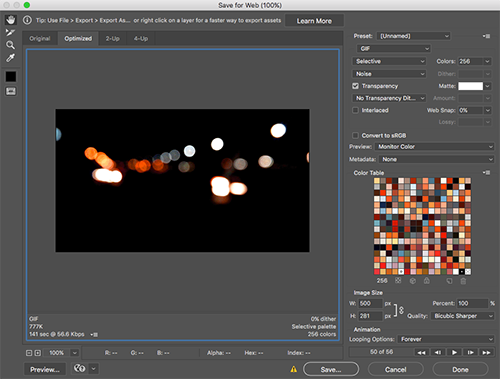Image resolution: width=500 pixels, height=379 pixels.
Task: Click the map to transparent icon
Action: [x=398, y=281]
